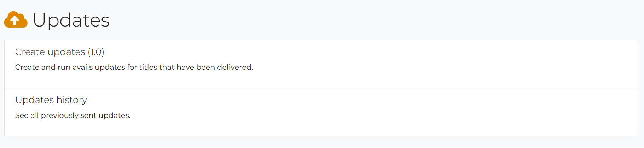Image resolution: width=644 pixels, height=148 pixels.
Task: Select the Updates history list row
Action: (x=321, y=112)
